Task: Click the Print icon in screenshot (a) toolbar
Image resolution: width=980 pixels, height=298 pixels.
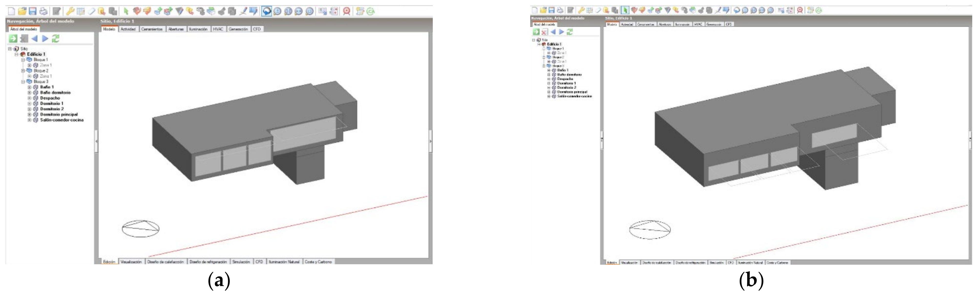Action: coord(43,11)
